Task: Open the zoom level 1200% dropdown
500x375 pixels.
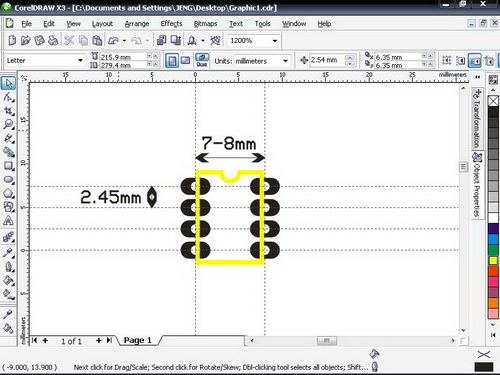Action: pos(254,41)
